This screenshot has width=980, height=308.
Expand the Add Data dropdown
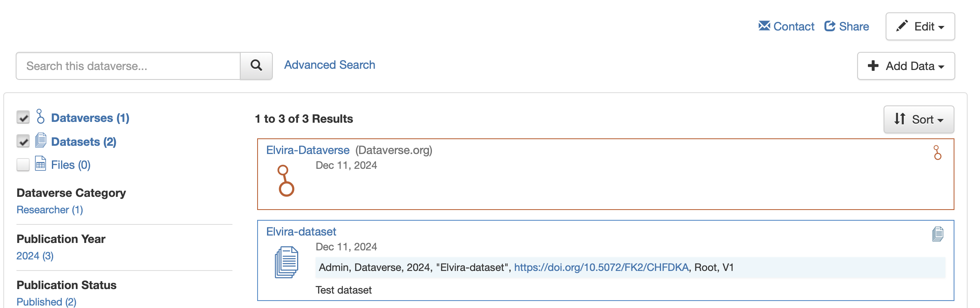pyautogui.click(x=906, y=66)
